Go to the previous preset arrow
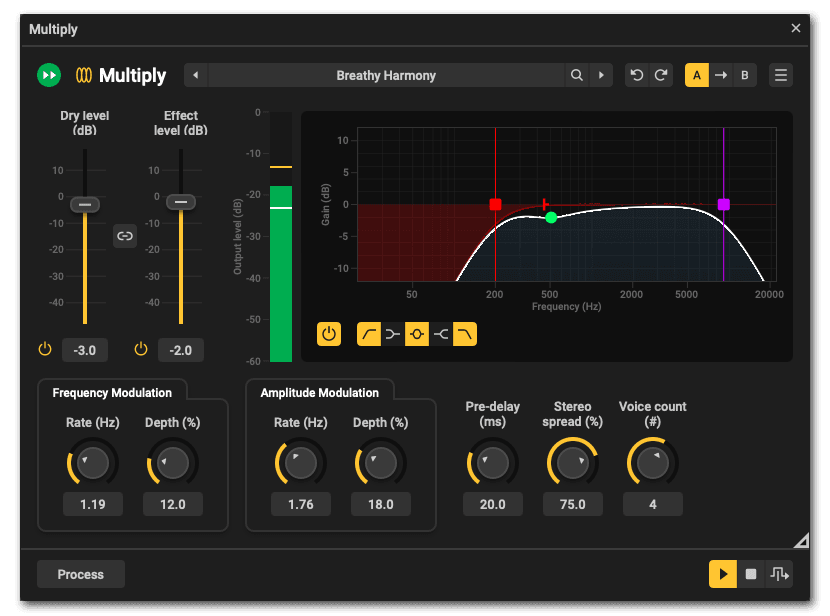Viewport: 830px width, 616px height. click(x=196, y=75)
